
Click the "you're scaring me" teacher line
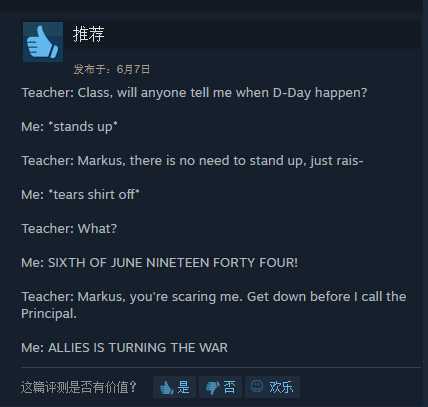pos(214,305)
